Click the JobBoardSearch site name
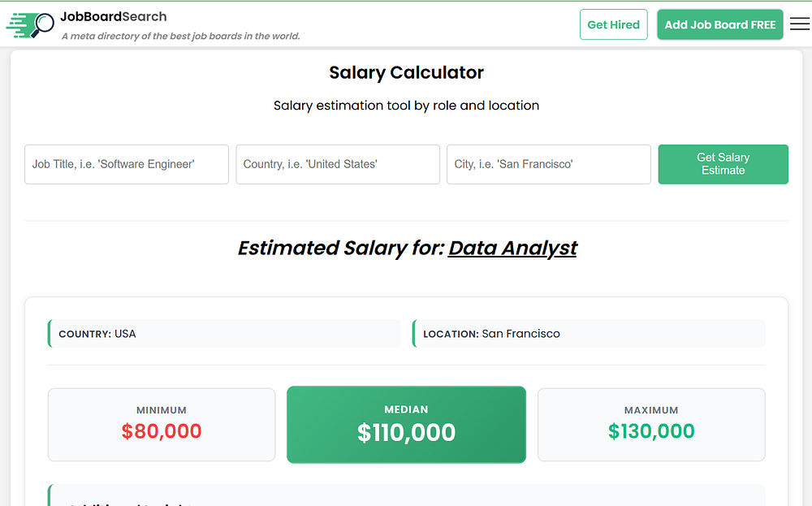Viewport: 812px width, 506px height. pos(114,16)
